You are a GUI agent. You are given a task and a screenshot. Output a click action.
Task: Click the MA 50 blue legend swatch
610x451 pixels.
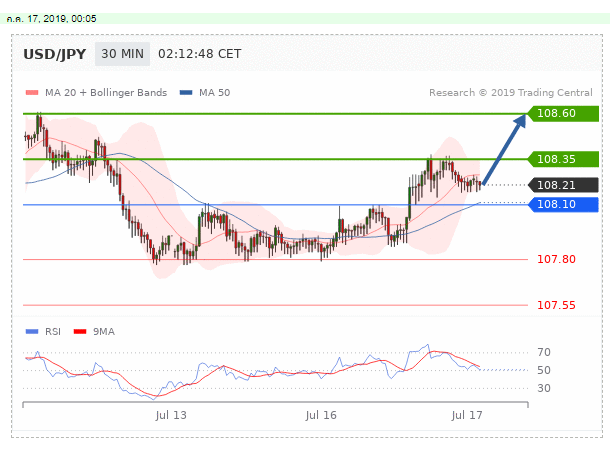coord(186,93)
